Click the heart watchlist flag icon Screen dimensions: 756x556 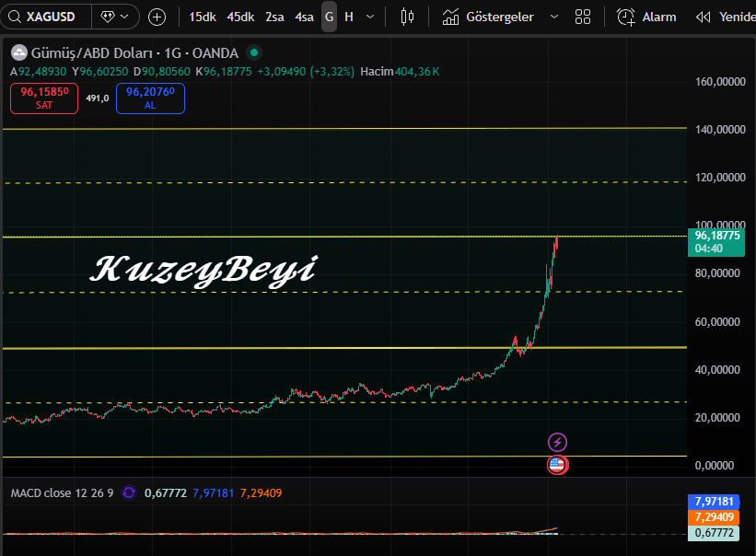(109, 16)
